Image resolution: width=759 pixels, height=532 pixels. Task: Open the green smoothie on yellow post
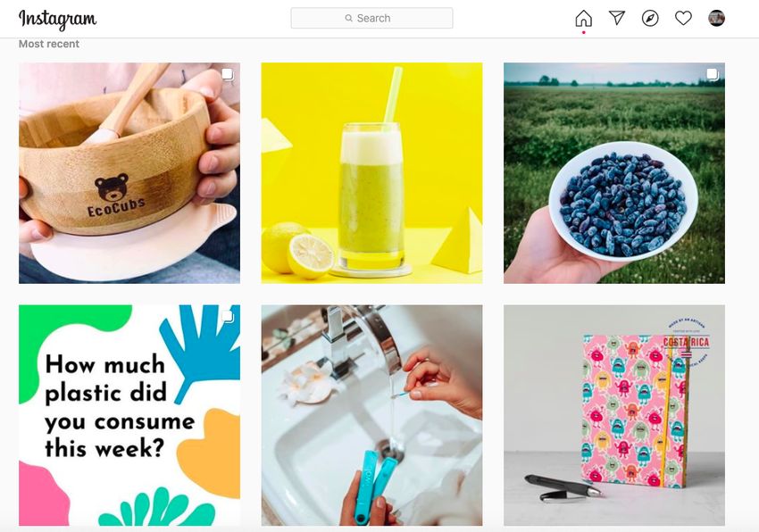[x=371, y=173]
